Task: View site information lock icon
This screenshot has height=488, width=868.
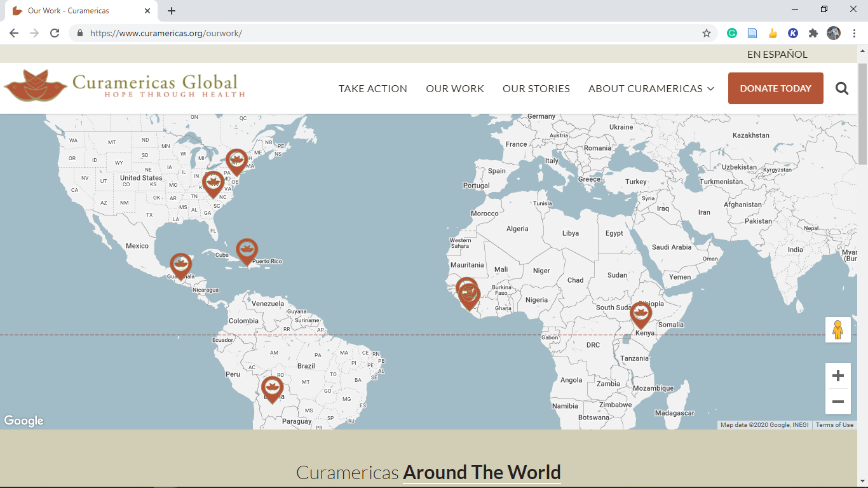Action: 80,33
